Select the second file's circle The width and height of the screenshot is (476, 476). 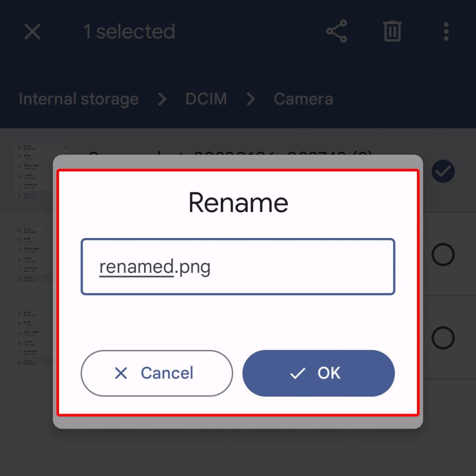click(443, 255)
